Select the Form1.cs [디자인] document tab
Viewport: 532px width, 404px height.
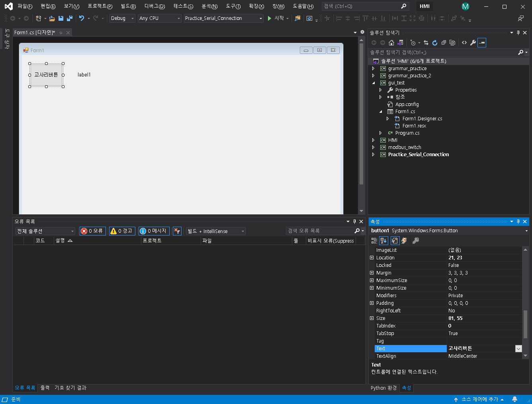click(x=35, y=33)
